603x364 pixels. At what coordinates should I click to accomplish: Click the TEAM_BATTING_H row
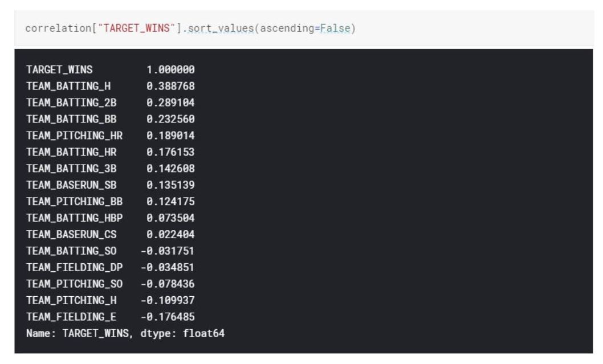(x=111, y=86)
